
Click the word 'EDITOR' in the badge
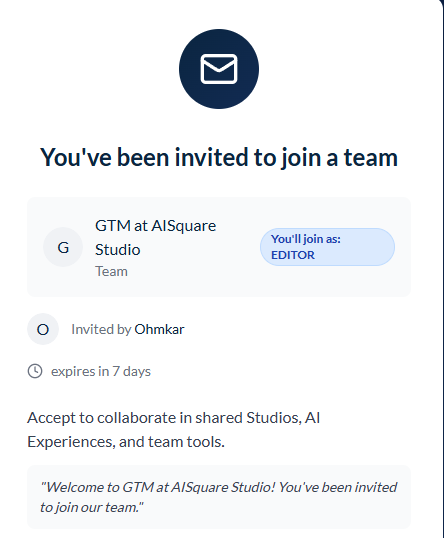(x=293, y=255)
